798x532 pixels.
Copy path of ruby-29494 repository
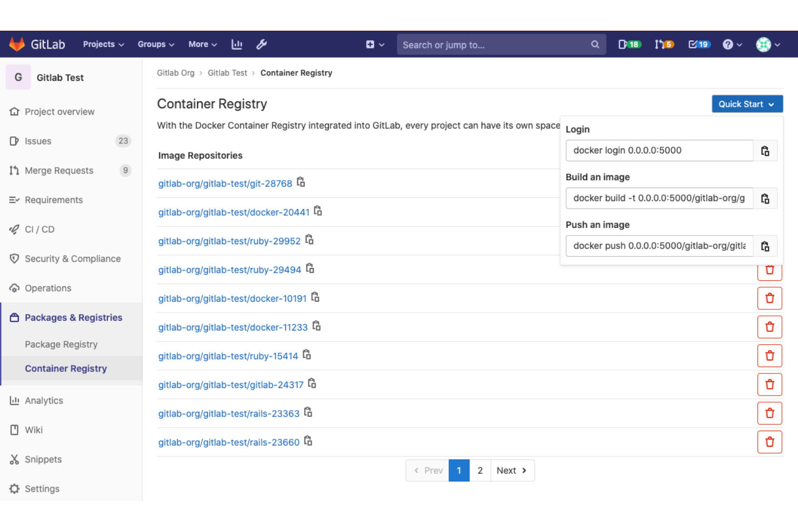click(x=310, y=268)
